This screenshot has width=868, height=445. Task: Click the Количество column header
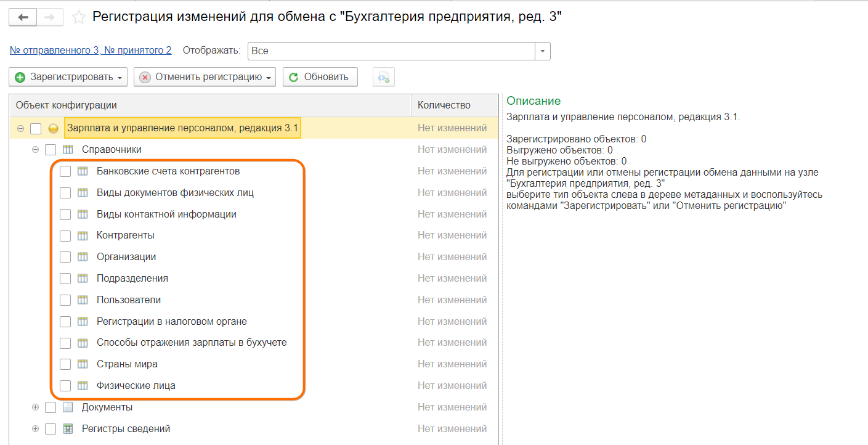tap(455, 105)
